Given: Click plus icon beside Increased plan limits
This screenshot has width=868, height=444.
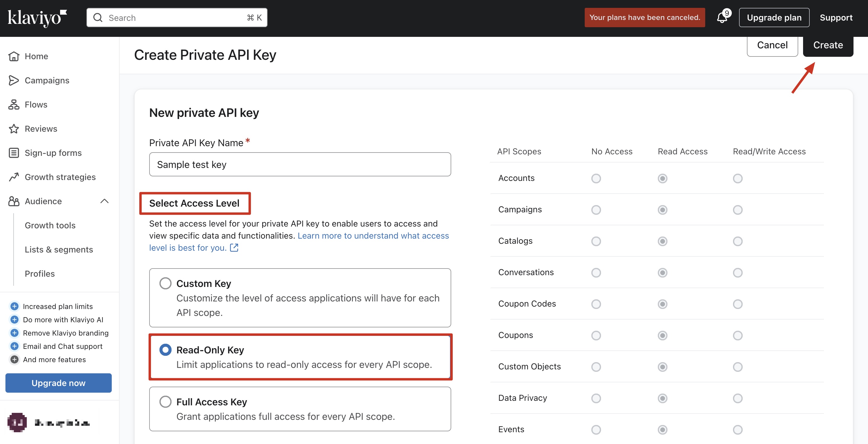Looking at the screenshot, I should coord(14,306).
